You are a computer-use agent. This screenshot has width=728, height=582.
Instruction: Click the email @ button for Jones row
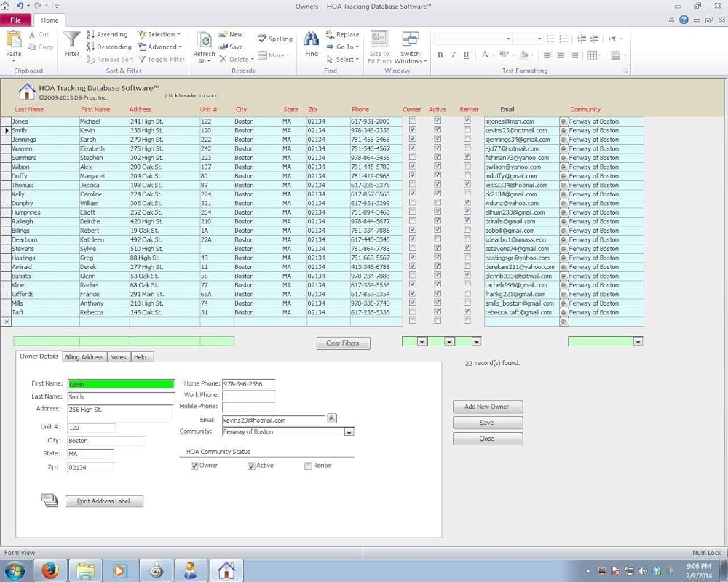(563, 121)
